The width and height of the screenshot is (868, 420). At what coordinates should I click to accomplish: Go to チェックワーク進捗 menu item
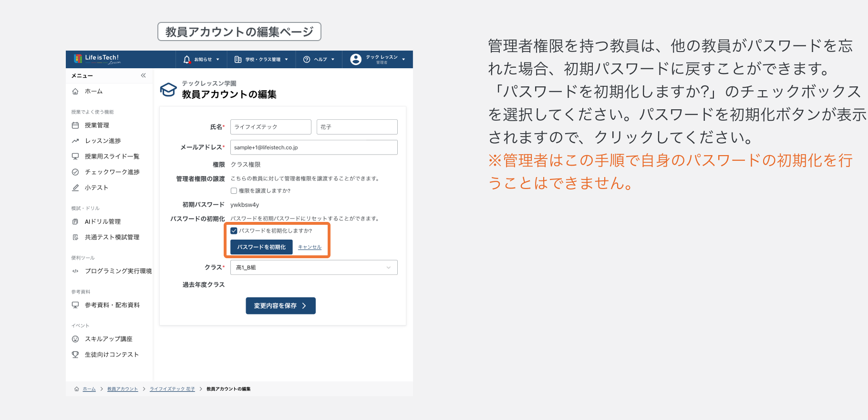(112, 172)
